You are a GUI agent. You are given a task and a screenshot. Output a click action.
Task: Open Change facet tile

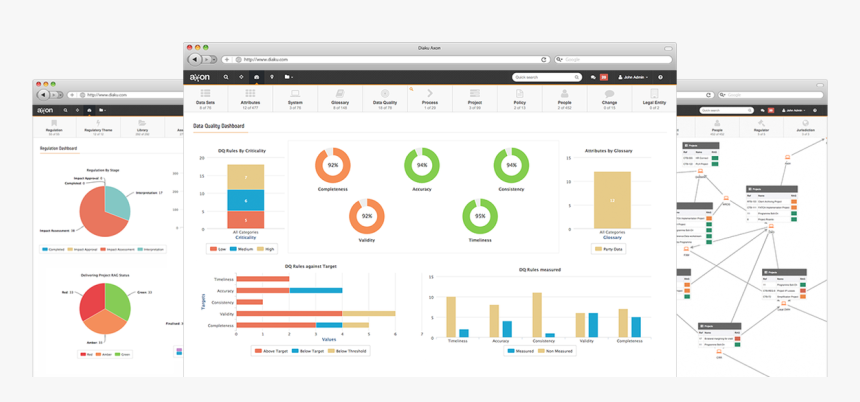(x=609, y=98)
